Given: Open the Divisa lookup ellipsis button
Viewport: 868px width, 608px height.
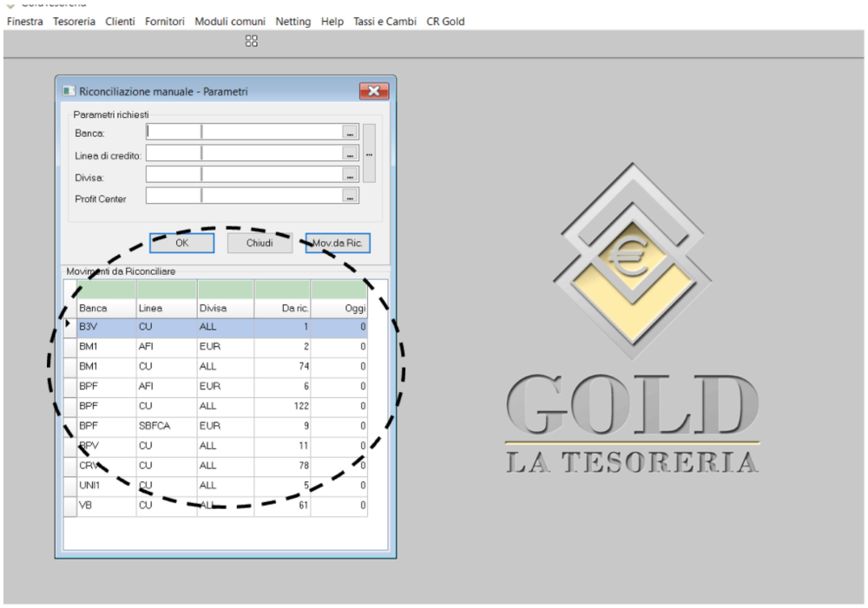Looking at the screenshot, I should 350,175.
